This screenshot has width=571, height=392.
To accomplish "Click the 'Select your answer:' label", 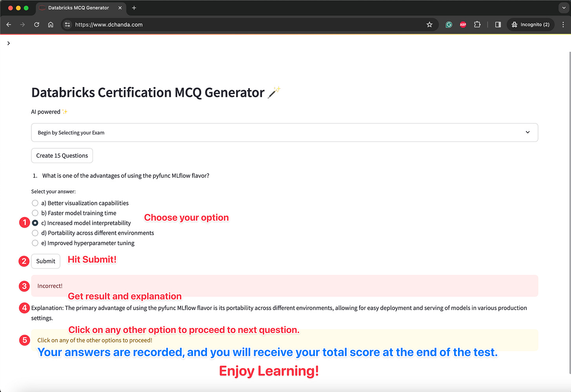I will (53, 192).
